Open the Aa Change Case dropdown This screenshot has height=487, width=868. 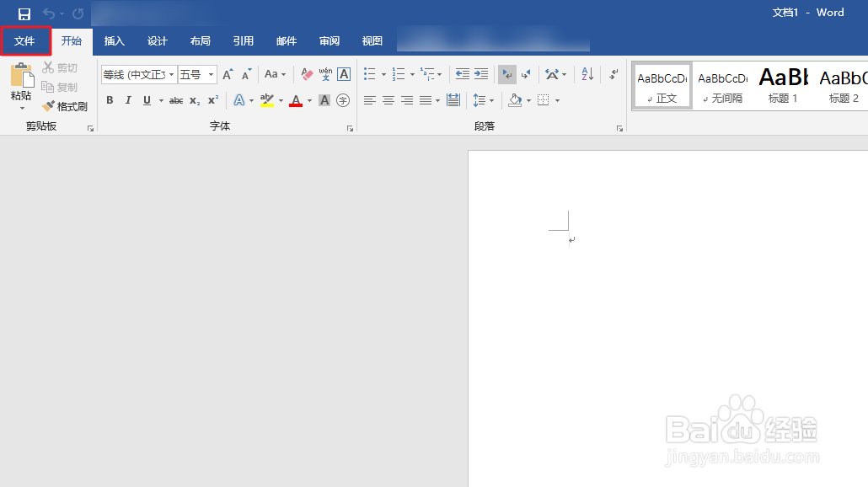275,74
